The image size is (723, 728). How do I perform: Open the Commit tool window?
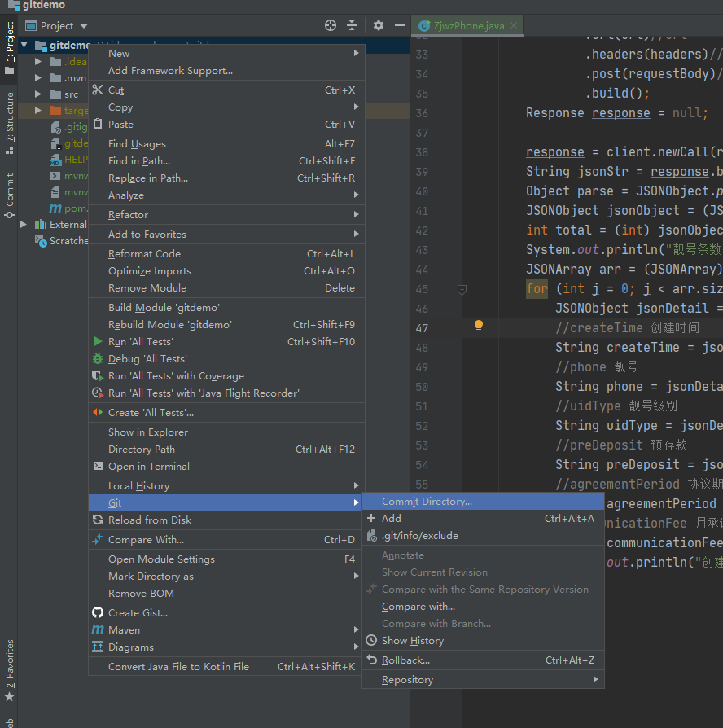pos(9,195)
